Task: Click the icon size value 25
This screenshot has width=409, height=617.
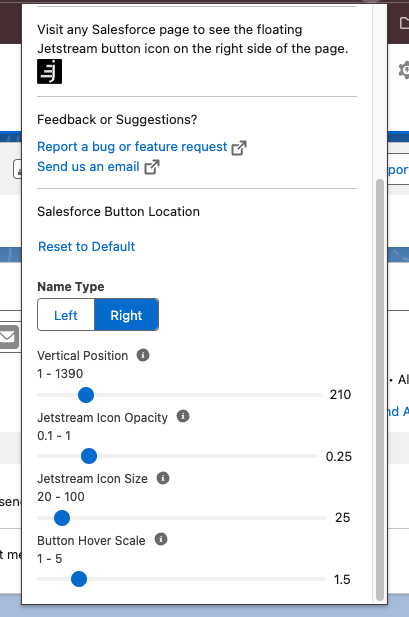Action: (x=342, y=517)
